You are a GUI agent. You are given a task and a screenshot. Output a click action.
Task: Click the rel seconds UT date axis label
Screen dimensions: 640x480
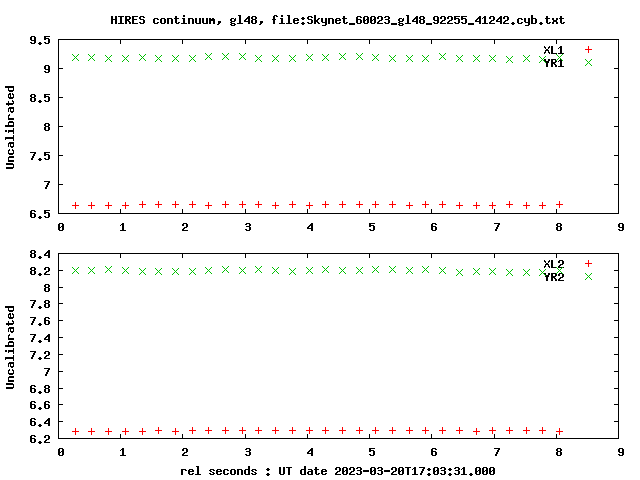tap(338, 471)
